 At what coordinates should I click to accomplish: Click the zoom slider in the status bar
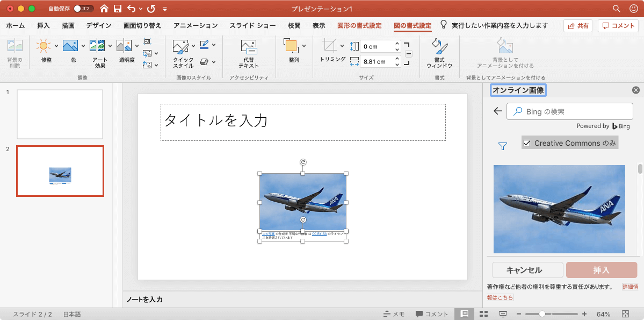point(542,314)
